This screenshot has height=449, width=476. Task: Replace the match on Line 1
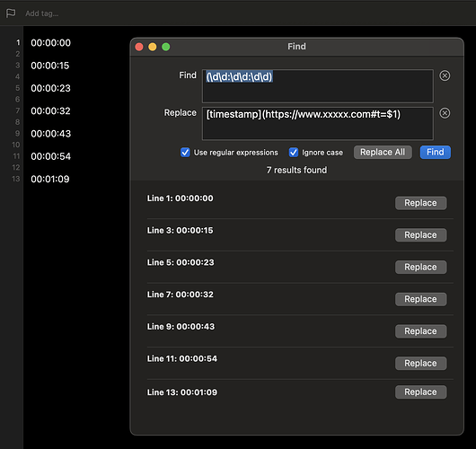tap(420, 203)
